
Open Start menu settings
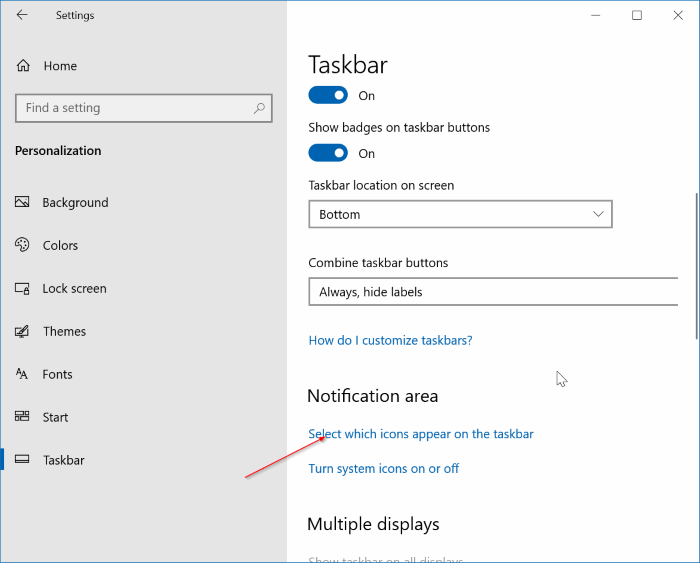(55, 417)
